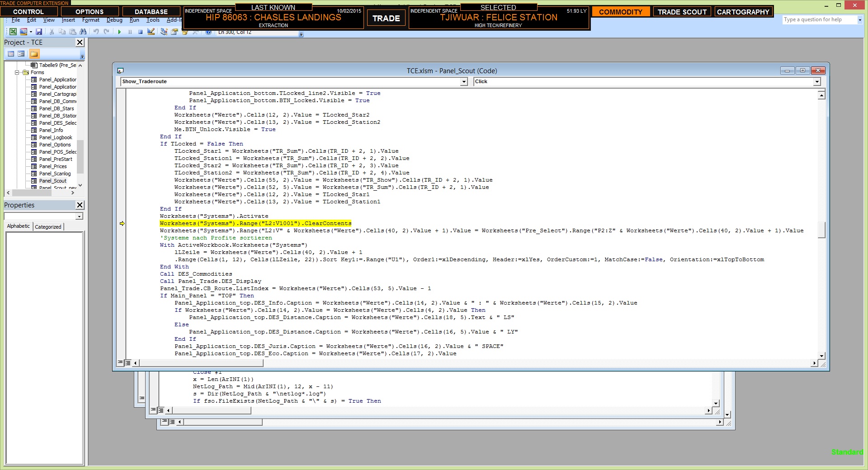Open the Run menu
The image size is (868, 470).
pyautogui.click(x=134, y=20)
